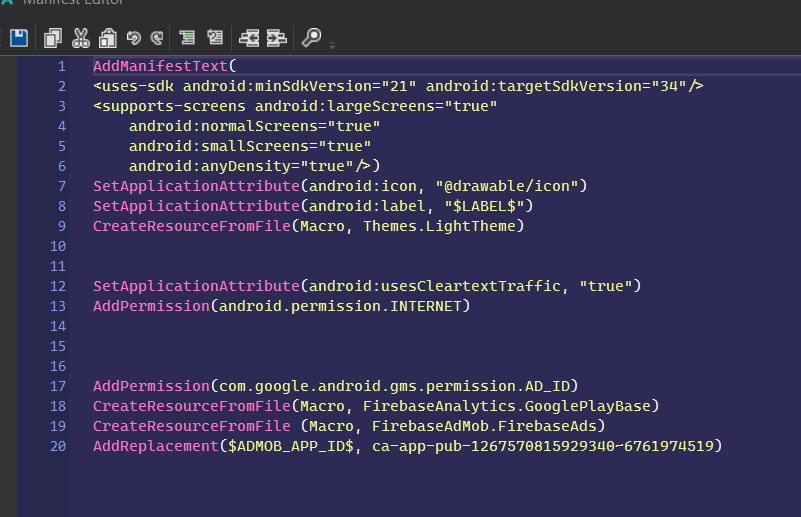
Task: Paste from clipboard using the Paste icon
Action: (108, 38)
